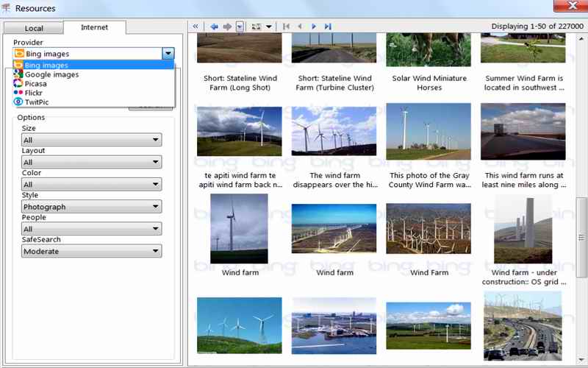This screenshot has width=588, height=368.
Task: Go to the previous results page
Action: pos(300,26)
